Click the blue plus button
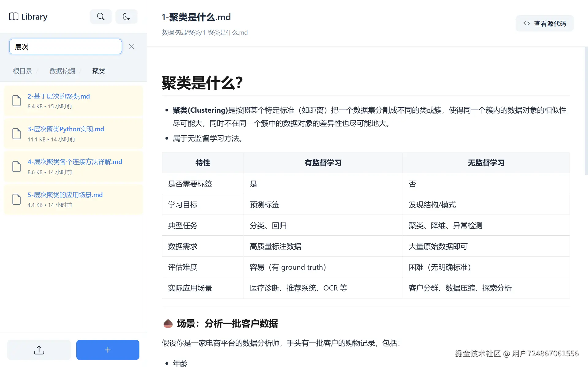Image resolution: width=588 pixels, height=367 pixels. 108,350
